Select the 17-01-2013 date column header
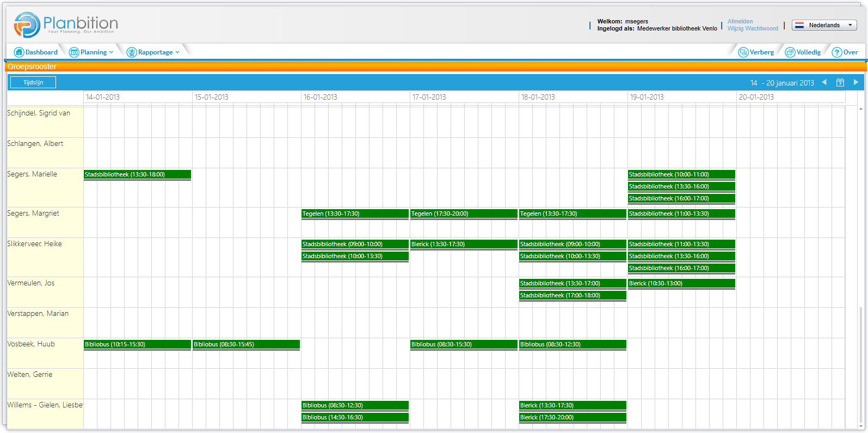 [x=464, y=97]
